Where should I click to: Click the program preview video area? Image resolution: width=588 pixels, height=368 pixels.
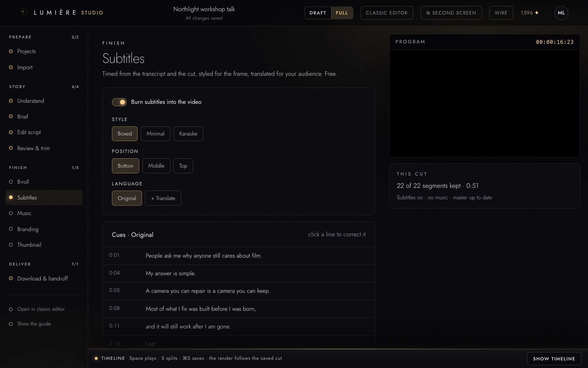485,103
